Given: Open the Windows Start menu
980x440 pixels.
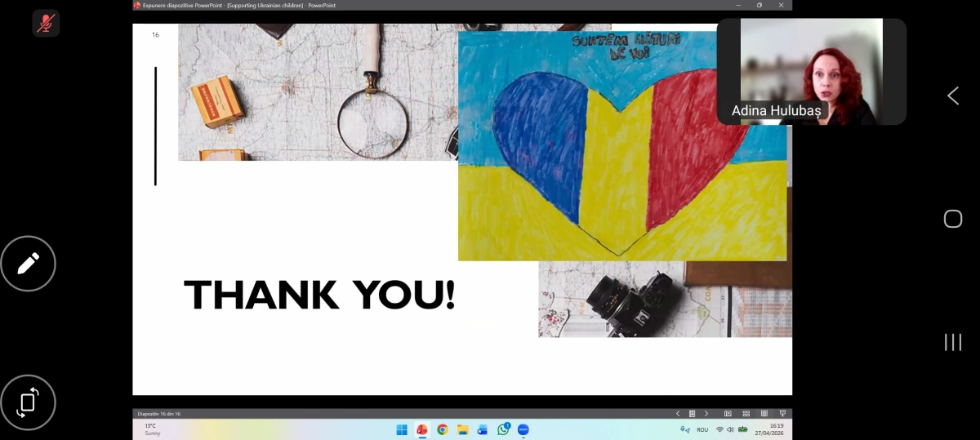Looking at the screenshot, I should tap(402, 429).
